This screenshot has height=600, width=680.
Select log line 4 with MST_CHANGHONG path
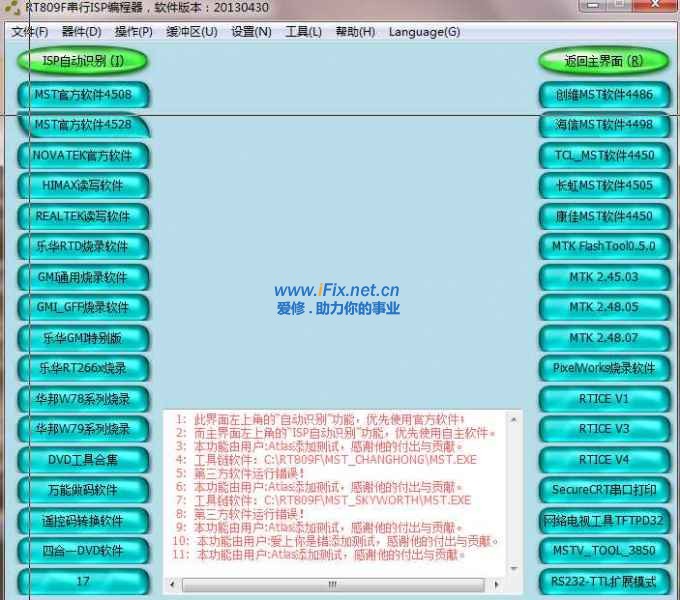coord(326,460)
